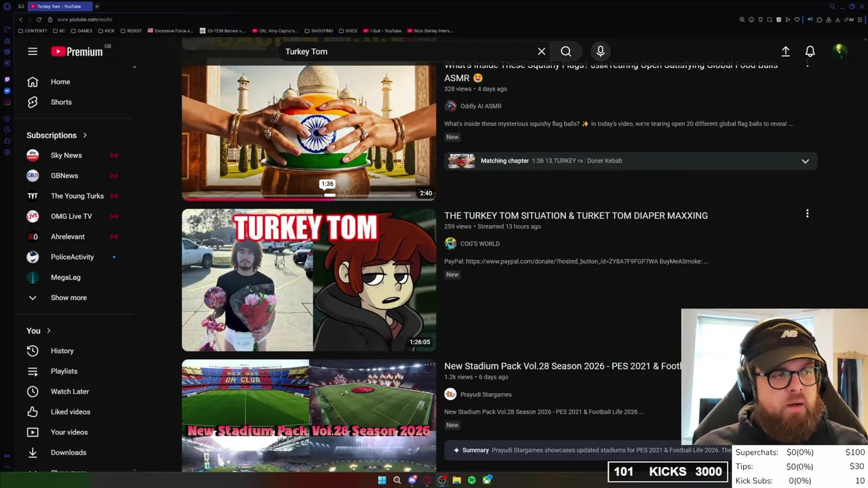868x488 pixels.
Task: Open Liked videos in sidebar
Action: point(71,412)
